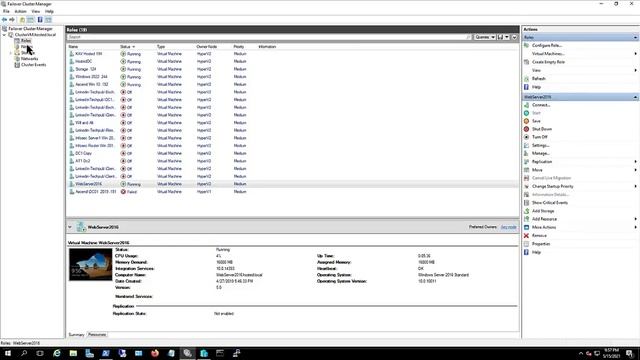Screen dimensions: 640x360
Task: Collapse the WebServer2016 Actions section
Action: click(x=636, y=97)
